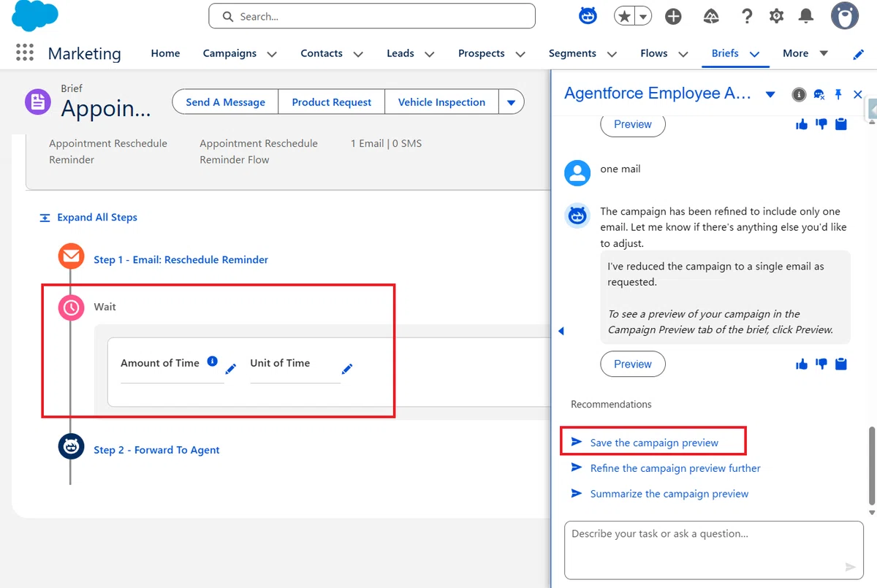Thumbs up the top partially visible response
The image size is (877, 588).
pos(802,124)
